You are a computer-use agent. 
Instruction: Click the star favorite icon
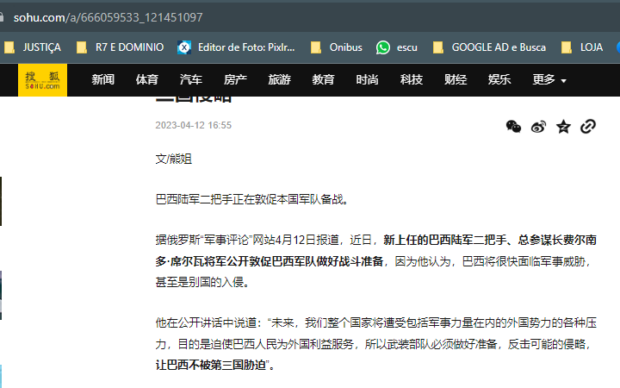point(563,127)
